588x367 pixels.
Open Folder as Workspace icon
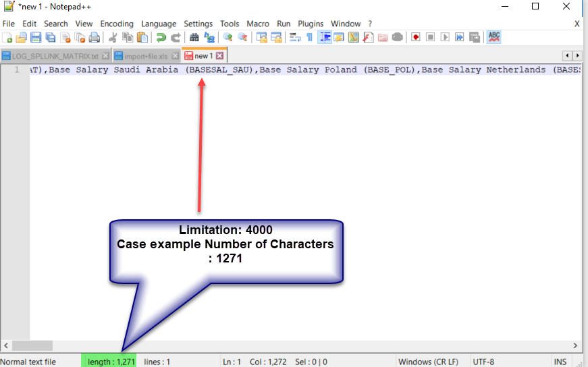383,38
